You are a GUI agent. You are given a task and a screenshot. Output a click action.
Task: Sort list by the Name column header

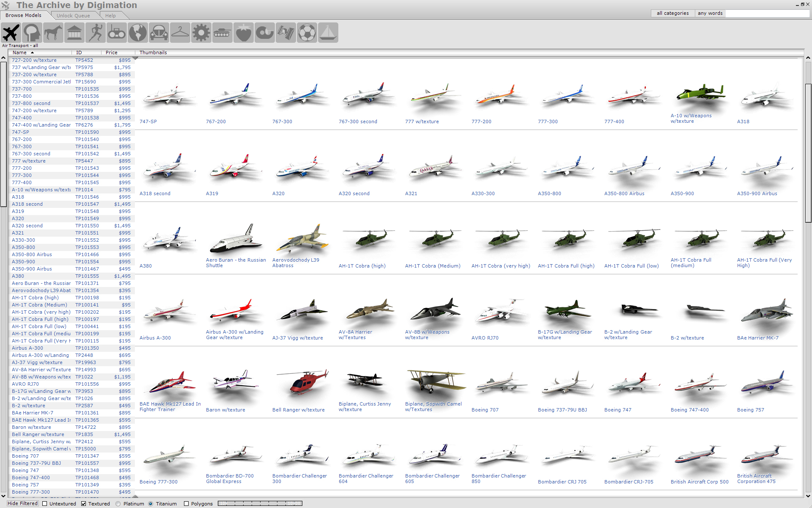(x=40, y=52)
